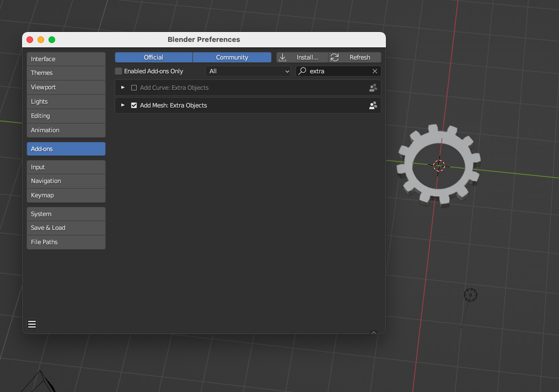Go to the Editing section
This screenshot has height=392, width=559.
click(x=66, y=116)
